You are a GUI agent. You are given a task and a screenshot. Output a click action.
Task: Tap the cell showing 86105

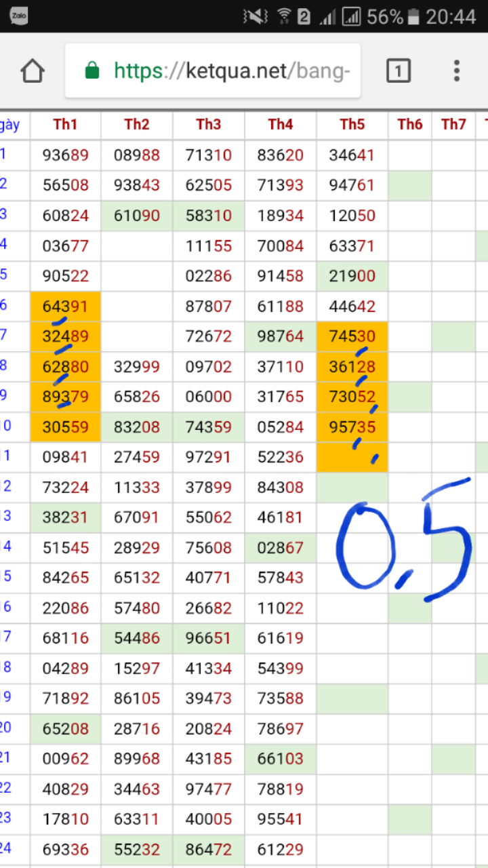pos(137,698)
